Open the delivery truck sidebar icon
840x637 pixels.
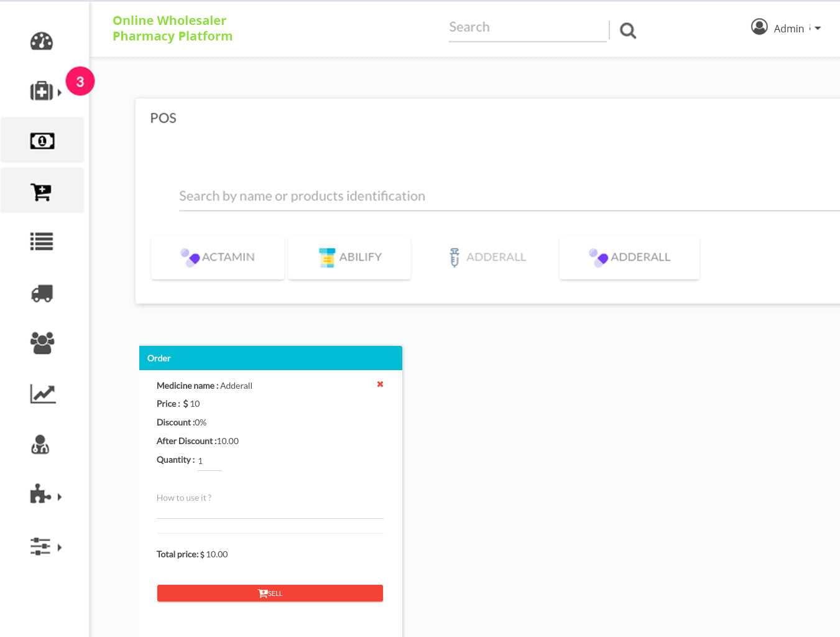coord(42,293)
